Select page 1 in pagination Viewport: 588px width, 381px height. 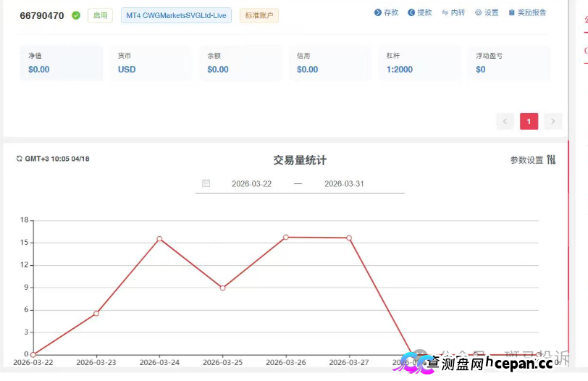click(529, 121)
